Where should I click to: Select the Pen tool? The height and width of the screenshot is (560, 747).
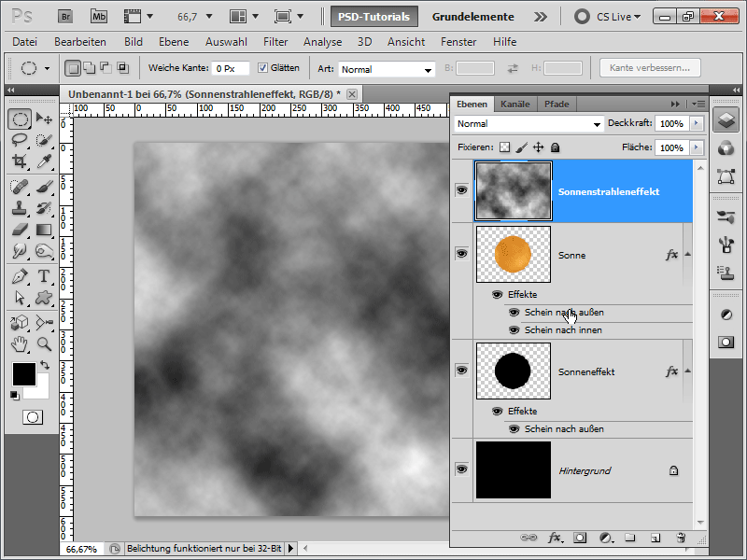20,276
